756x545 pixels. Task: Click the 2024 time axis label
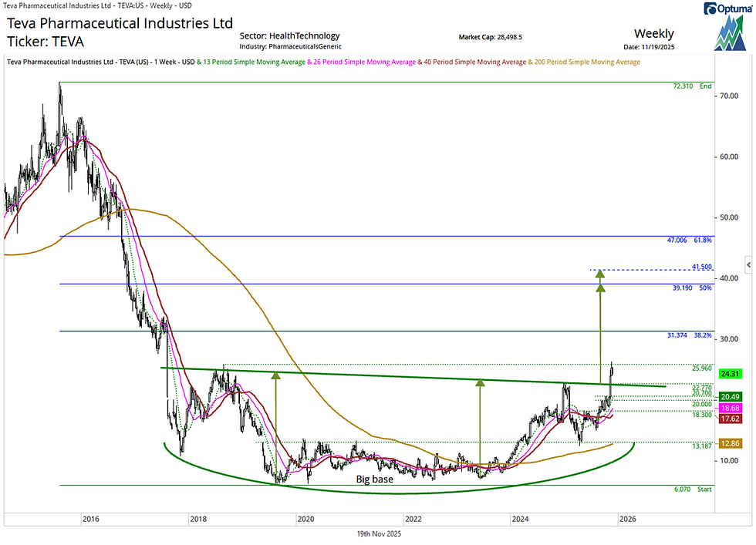pos(520,520)
